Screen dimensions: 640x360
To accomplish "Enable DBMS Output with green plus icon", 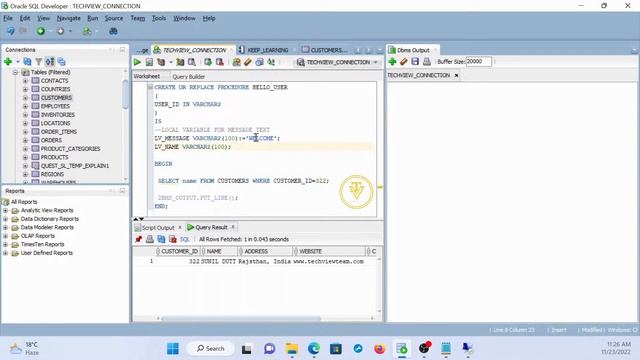I will [x=392, y=62].
